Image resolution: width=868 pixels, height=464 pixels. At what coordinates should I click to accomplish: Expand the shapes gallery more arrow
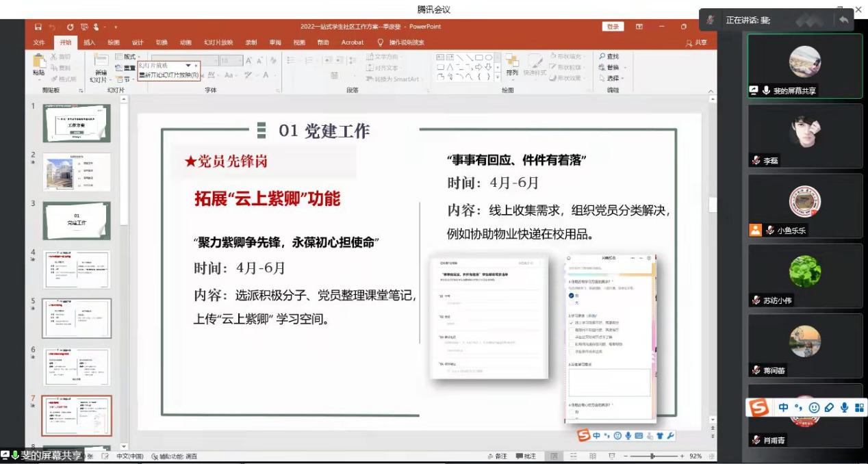pos(497,77)
